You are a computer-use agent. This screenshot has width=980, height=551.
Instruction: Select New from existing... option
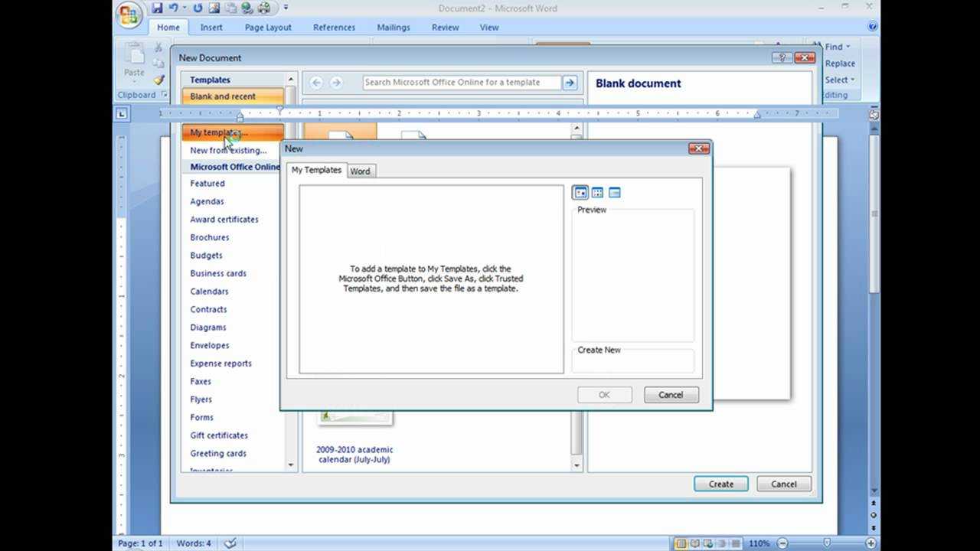[229, 150]
